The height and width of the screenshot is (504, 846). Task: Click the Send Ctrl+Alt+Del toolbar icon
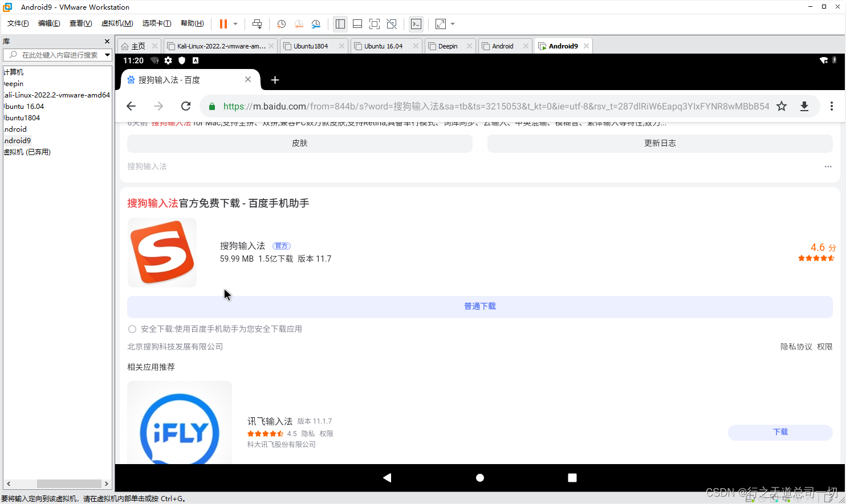(x=257, y=24)
